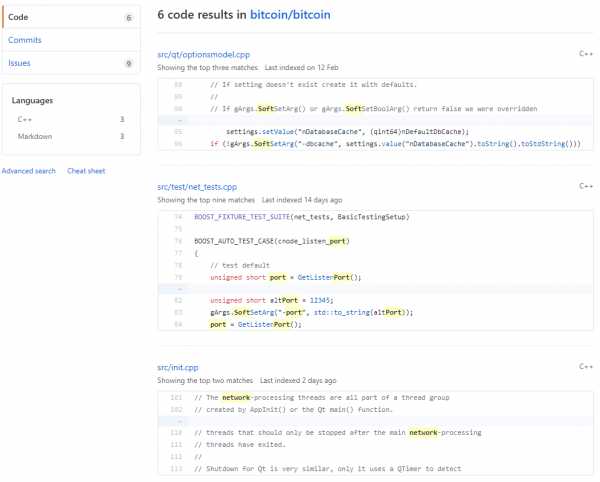
Task: Click 'Showing the top nine matches' text
Action: pyautogui.click(x=206, y=200)
